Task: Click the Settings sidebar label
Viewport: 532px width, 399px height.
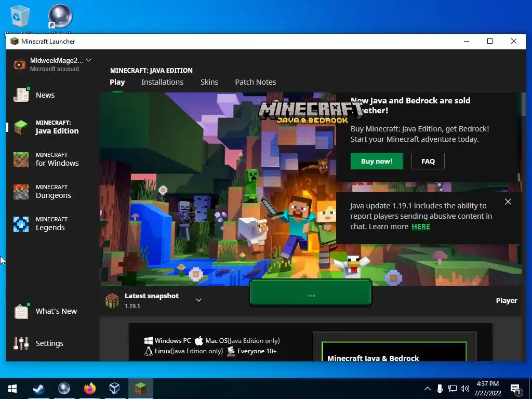Action: click(x=49, y=343)
